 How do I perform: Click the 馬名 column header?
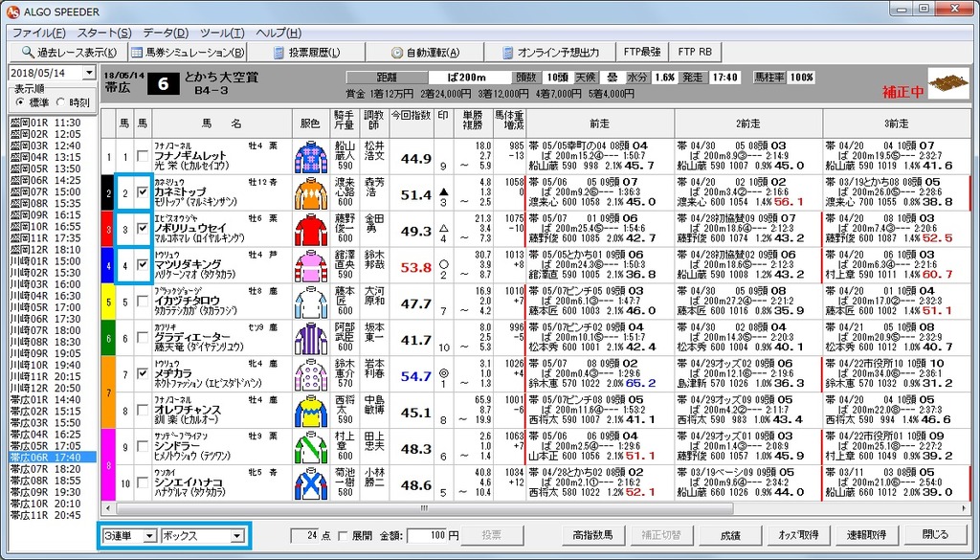[x=222, y=123]
